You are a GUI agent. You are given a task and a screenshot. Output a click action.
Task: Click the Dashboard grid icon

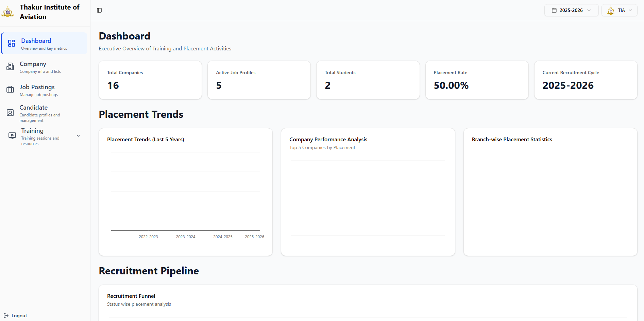12,43
